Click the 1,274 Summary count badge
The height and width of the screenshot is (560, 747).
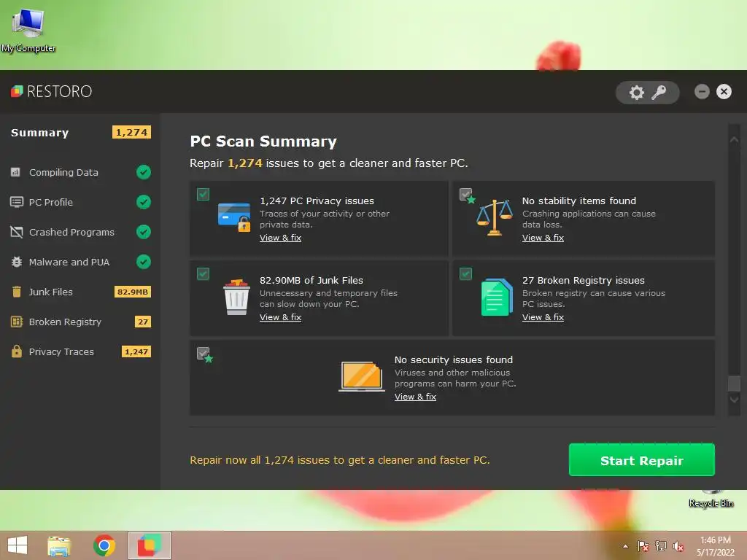131,132
